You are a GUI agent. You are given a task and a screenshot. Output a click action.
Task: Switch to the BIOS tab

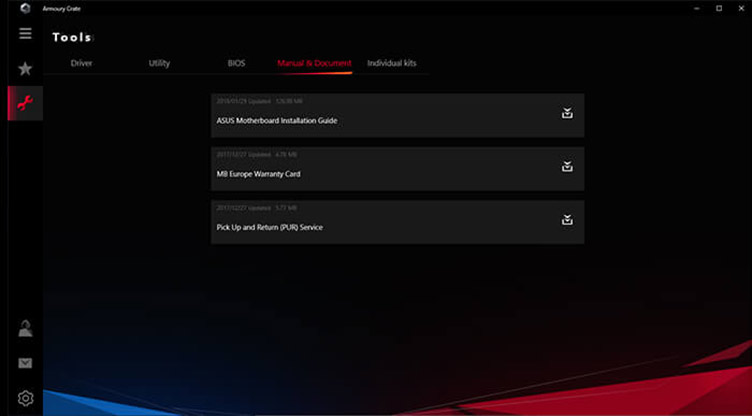point(236,63)
